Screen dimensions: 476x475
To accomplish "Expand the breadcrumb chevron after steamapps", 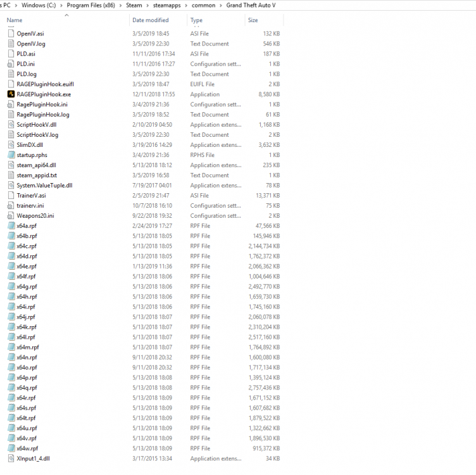I will (x=186, y=6).
